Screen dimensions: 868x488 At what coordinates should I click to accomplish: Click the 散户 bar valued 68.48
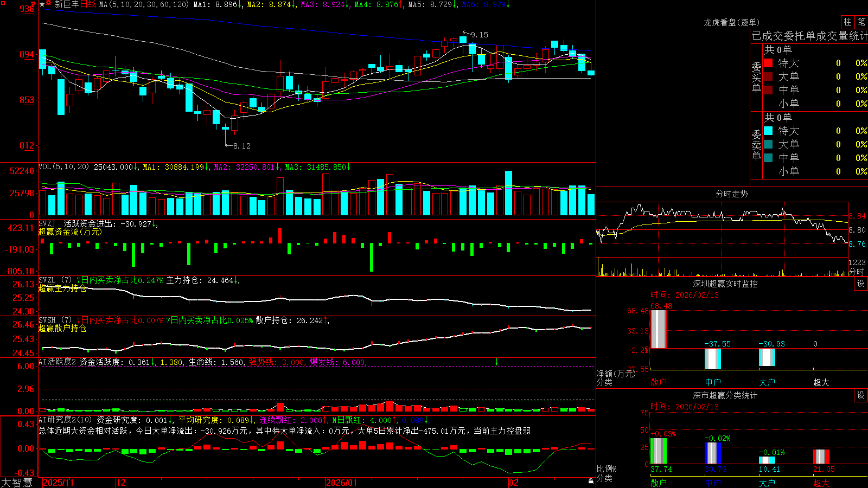pos(658,329)
